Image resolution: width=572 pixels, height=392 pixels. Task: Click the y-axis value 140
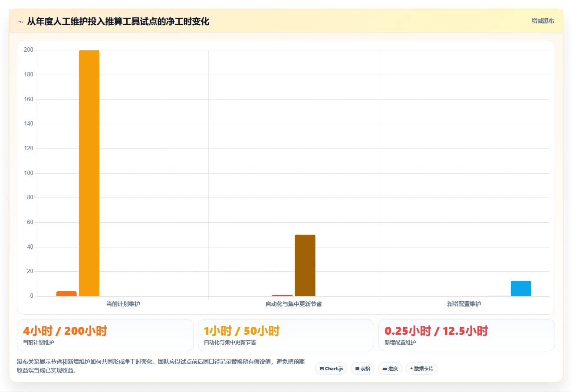coord(29,124)
